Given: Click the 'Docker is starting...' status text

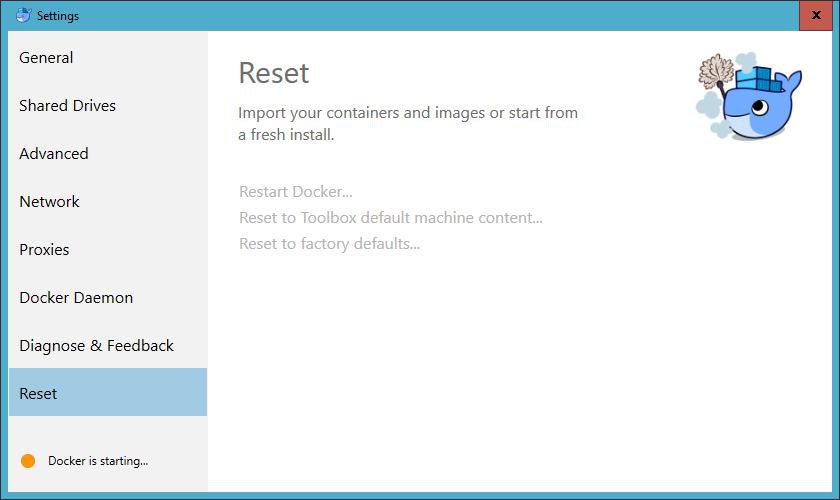Looking at the screenshot, I should [98, 461].
